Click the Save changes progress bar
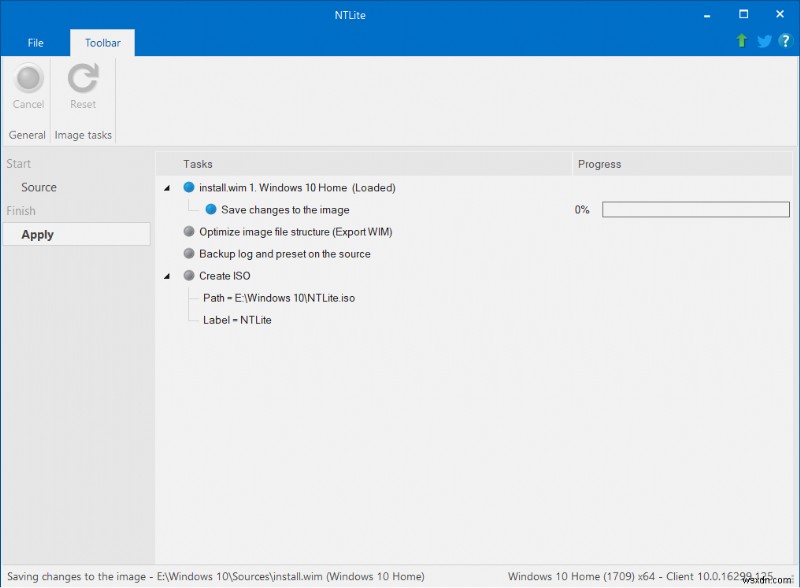This screenshot has height=588, width=800. (x=695, y=209)
